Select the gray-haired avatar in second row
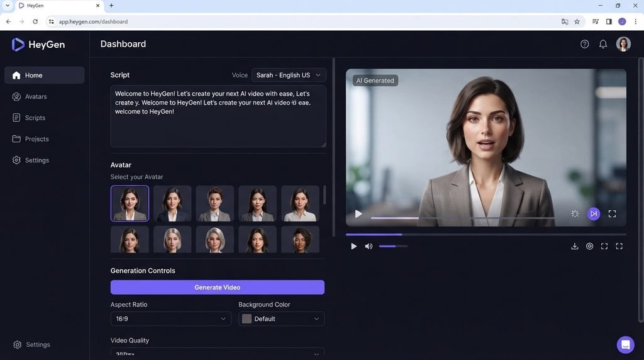This screenshot has height=360, width=644. tap(215, 239)
